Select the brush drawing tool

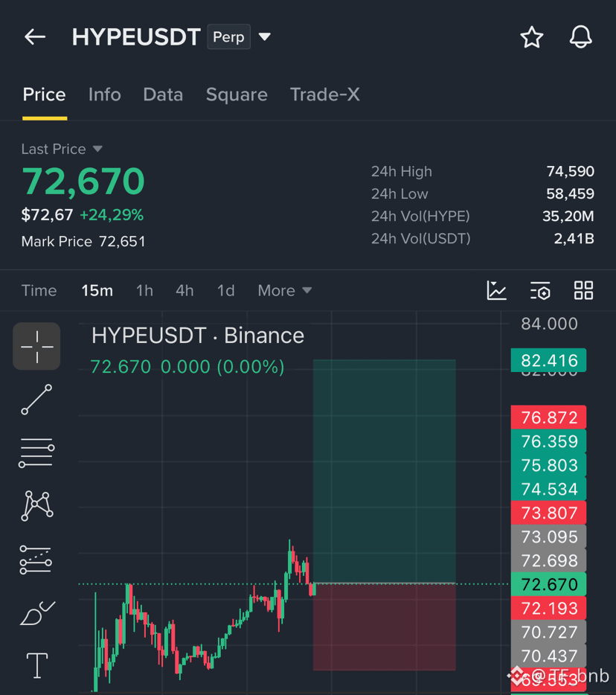coord(38,613)
